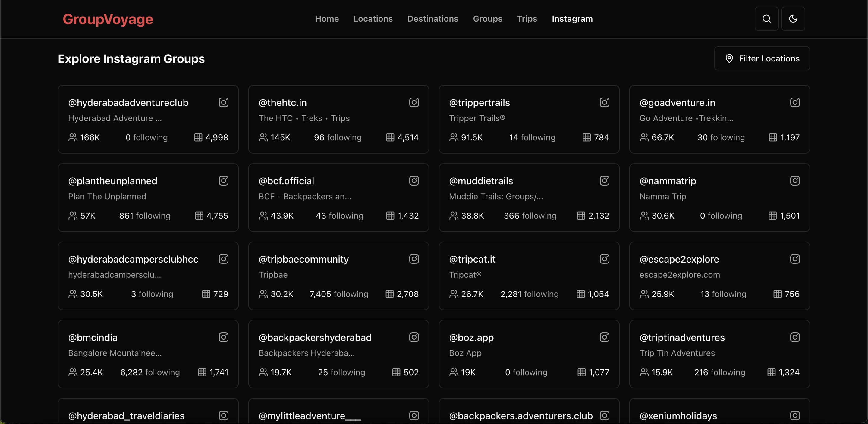The width and height of the screenshot is (868, 424).
Task: Click the @thehtc.in handle
Action: (x=282, y=103)
